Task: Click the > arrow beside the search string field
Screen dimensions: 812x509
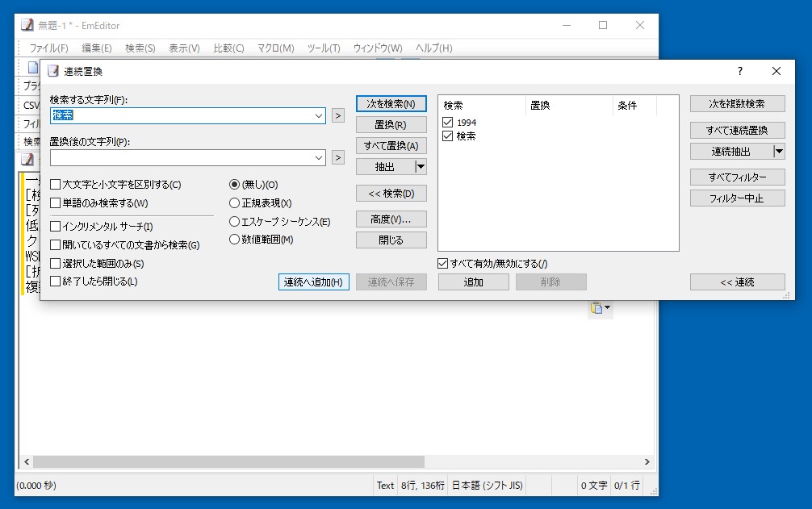Action: coord(337,115)
